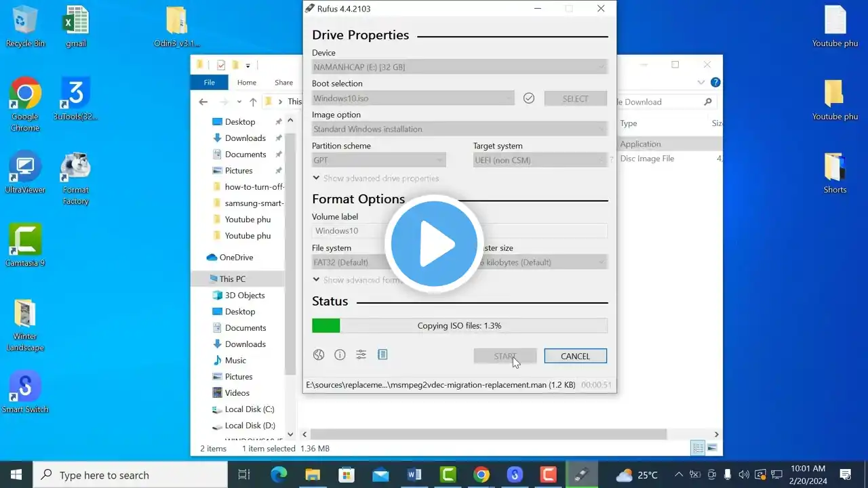Viewport: 868px width, 488px height.
Task: Select This PC in navigation pane
Action: click(232, 279)
